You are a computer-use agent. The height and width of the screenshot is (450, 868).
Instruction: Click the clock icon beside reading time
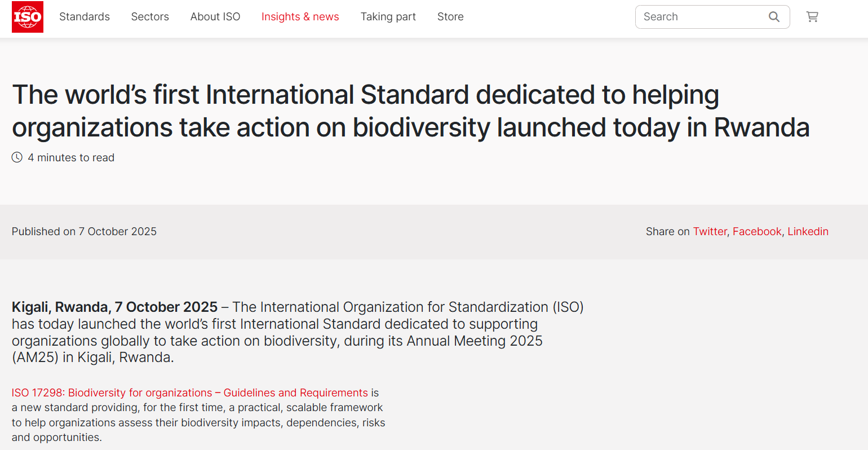coord(16,157)
